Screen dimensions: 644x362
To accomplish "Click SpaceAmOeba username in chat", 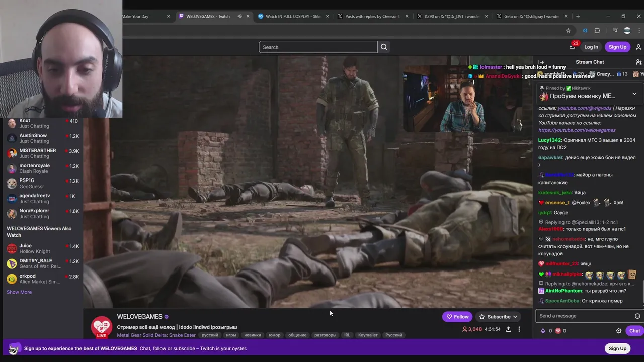I will (x=562, y=301).
